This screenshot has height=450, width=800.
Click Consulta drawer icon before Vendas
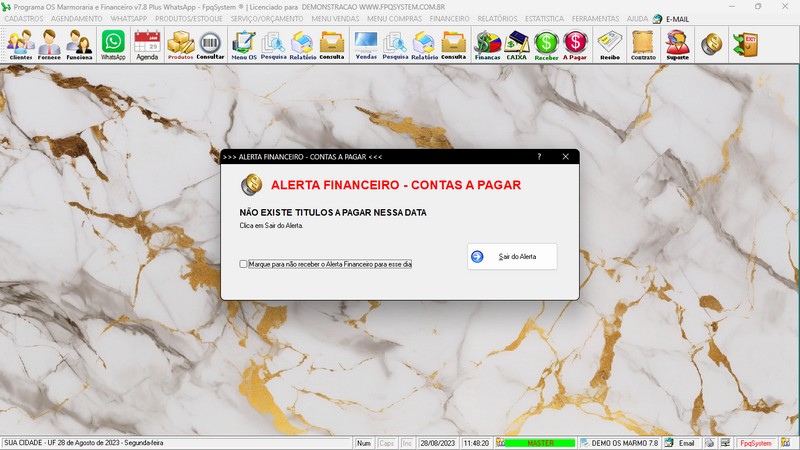(332, 45)
